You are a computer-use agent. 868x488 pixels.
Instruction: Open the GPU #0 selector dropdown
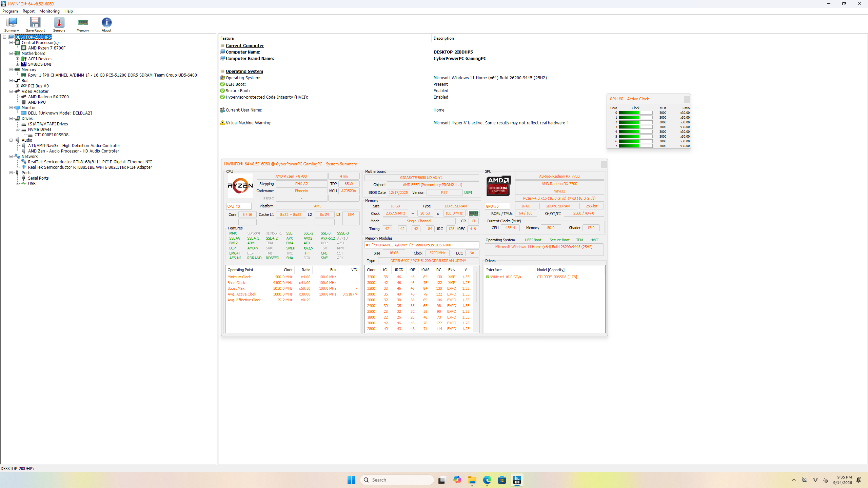click(497, 206)
